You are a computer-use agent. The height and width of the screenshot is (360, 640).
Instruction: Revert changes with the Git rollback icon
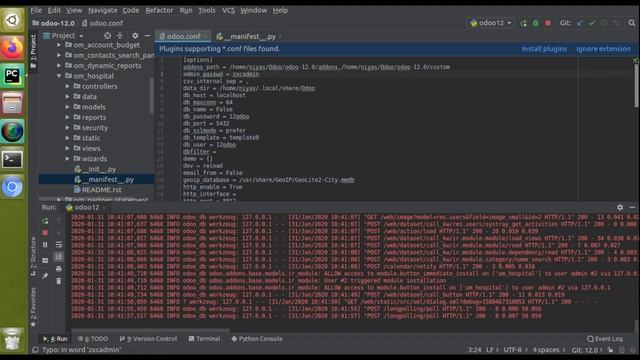[617, 23]
